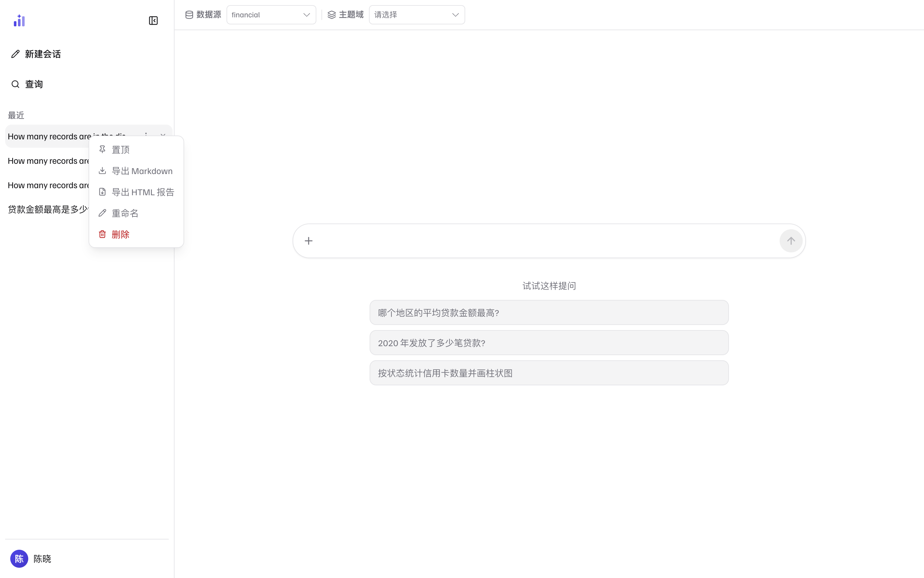Click the 主题域 layers icon
924x578 pixels.
coord(331,15)
